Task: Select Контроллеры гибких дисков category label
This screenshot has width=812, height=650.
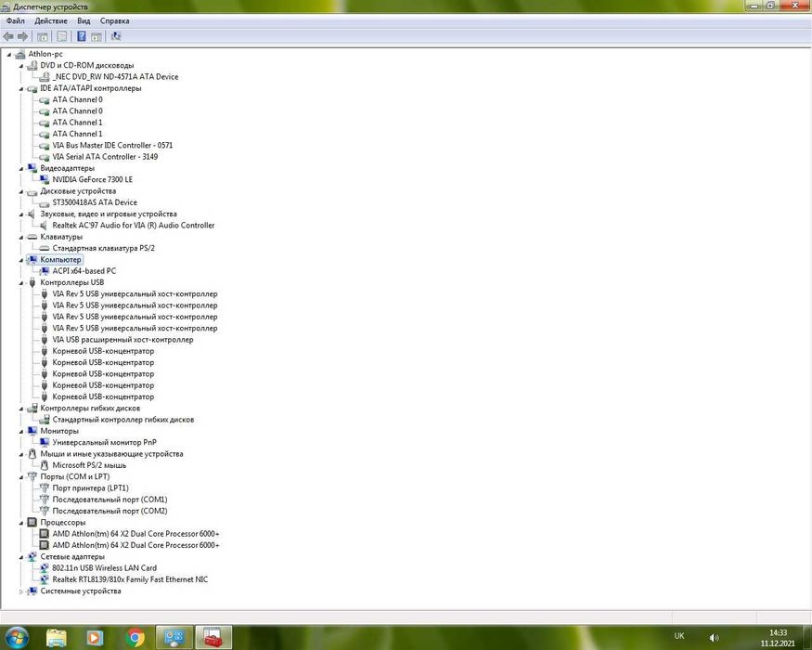Action: coord(90,409)
